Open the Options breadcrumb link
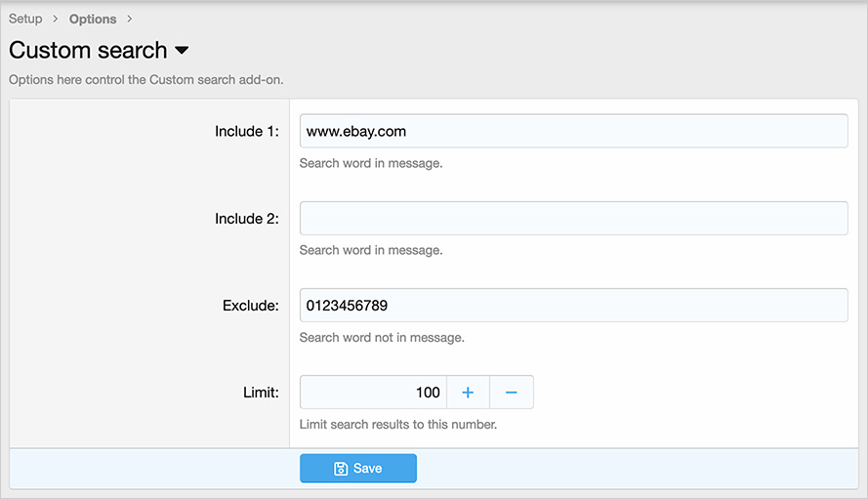868x499 pixels. tap(93, 20)
